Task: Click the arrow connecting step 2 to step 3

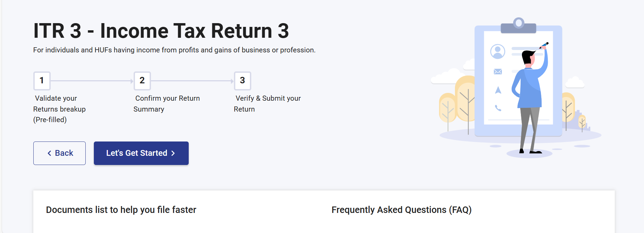Action: [192, 81]
